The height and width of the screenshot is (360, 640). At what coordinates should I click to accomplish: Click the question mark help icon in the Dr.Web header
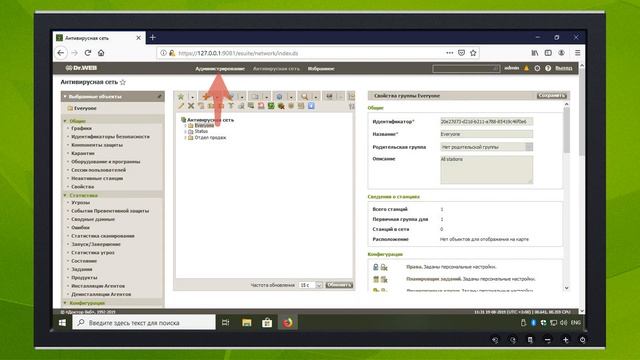(x=548, y=68)
